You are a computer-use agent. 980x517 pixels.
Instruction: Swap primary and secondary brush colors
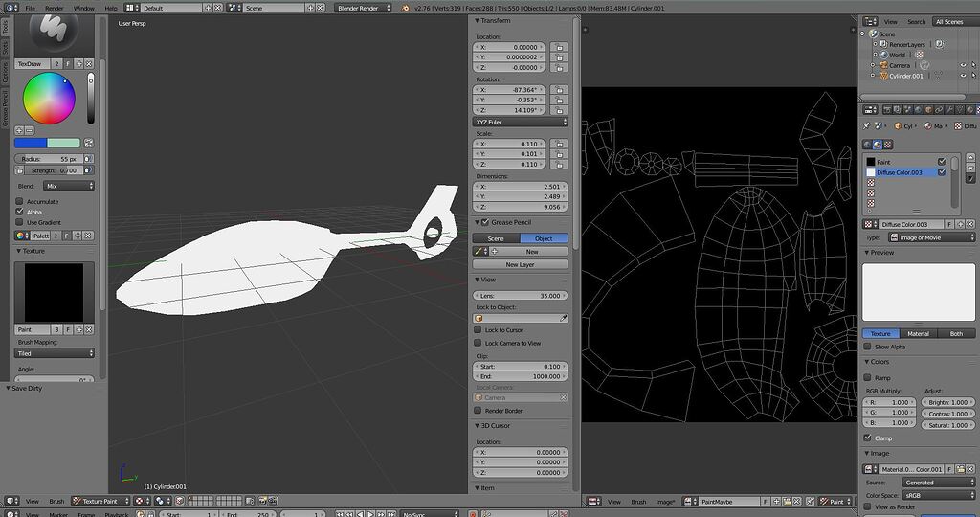tap(88, 144)
